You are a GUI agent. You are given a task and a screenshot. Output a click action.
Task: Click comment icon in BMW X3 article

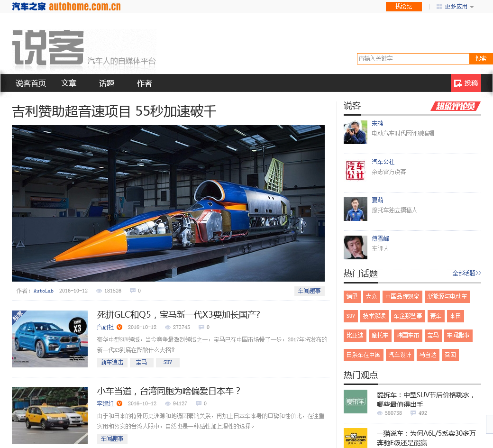201,327
